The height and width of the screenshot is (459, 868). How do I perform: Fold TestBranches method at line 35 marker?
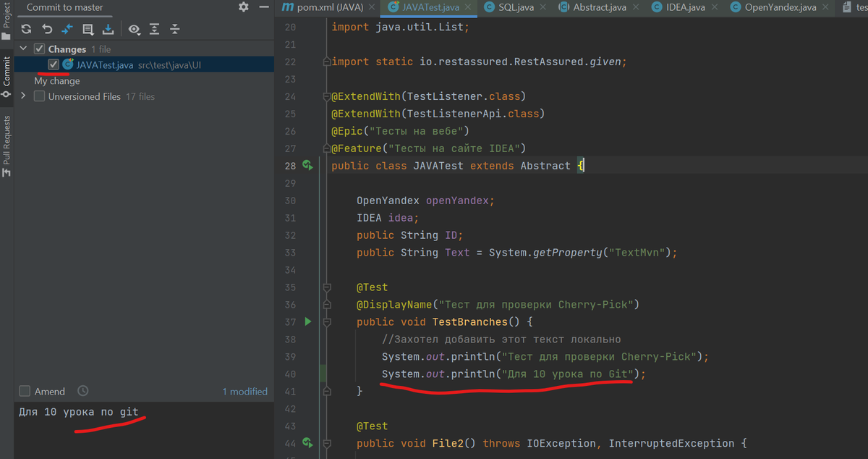coord(327,287)
